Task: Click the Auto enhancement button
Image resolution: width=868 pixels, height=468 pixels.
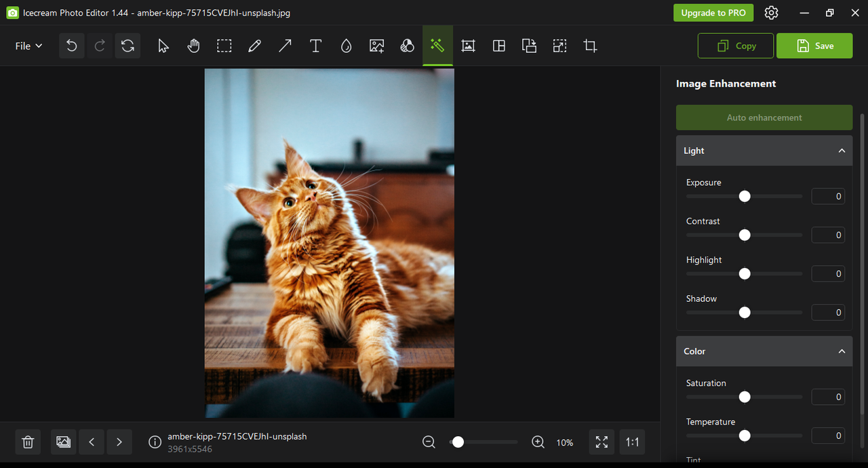Action: pos(764,117)
